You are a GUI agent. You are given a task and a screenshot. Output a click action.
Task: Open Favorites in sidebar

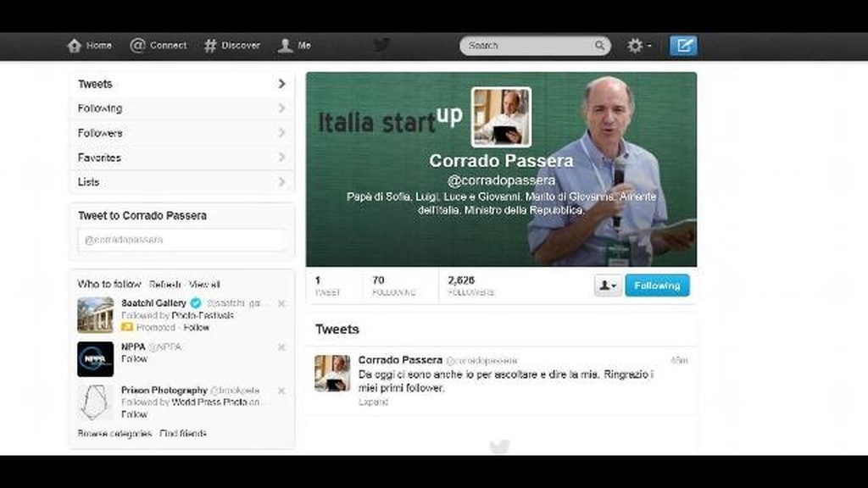(181, 158)
